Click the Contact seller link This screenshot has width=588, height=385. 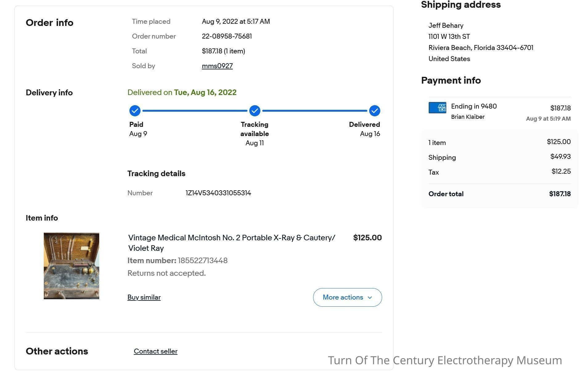tap(156, 351)
